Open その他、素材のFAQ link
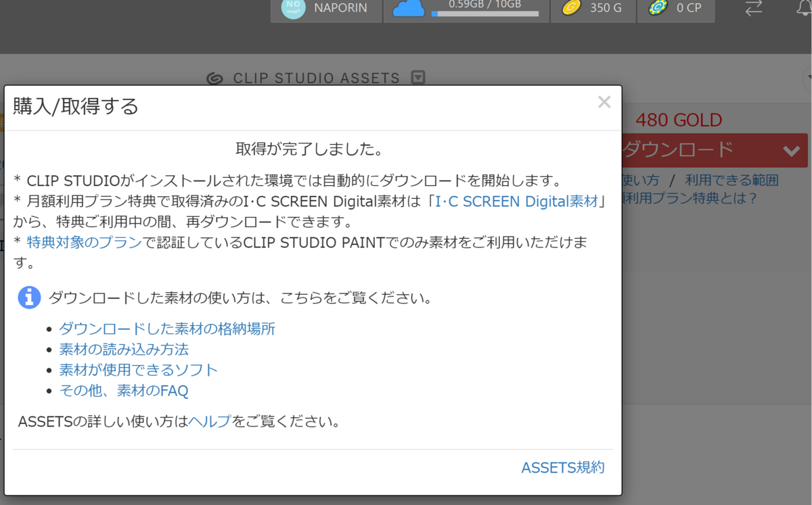Screen dimensions: 812x505 coord(124,391)
